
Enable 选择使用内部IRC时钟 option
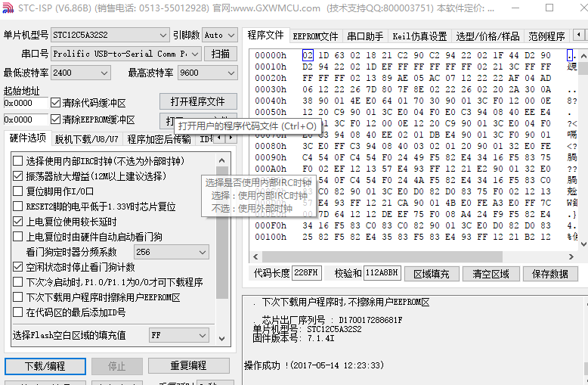pyautogui.click(x=17, y=161)
